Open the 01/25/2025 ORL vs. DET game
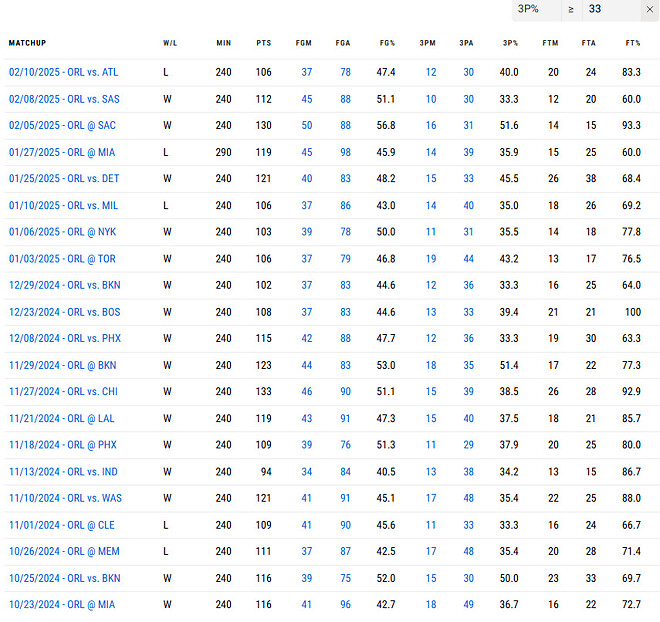The image size is (660, 622). (x=64, y=178)
